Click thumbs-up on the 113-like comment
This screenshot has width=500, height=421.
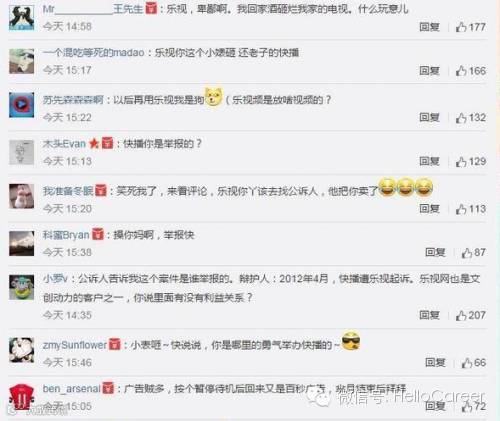(470, 209)
